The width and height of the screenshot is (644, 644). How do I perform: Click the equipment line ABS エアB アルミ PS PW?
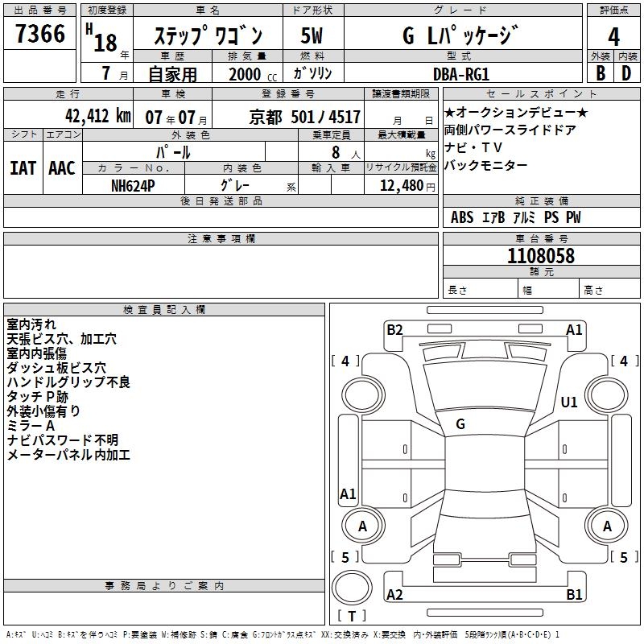pos(516,217)
